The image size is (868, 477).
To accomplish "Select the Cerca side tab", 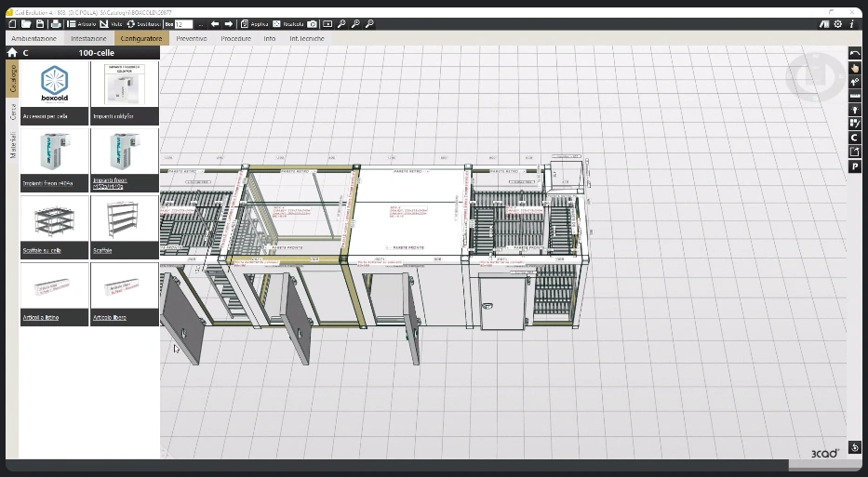I will (13, 113).
